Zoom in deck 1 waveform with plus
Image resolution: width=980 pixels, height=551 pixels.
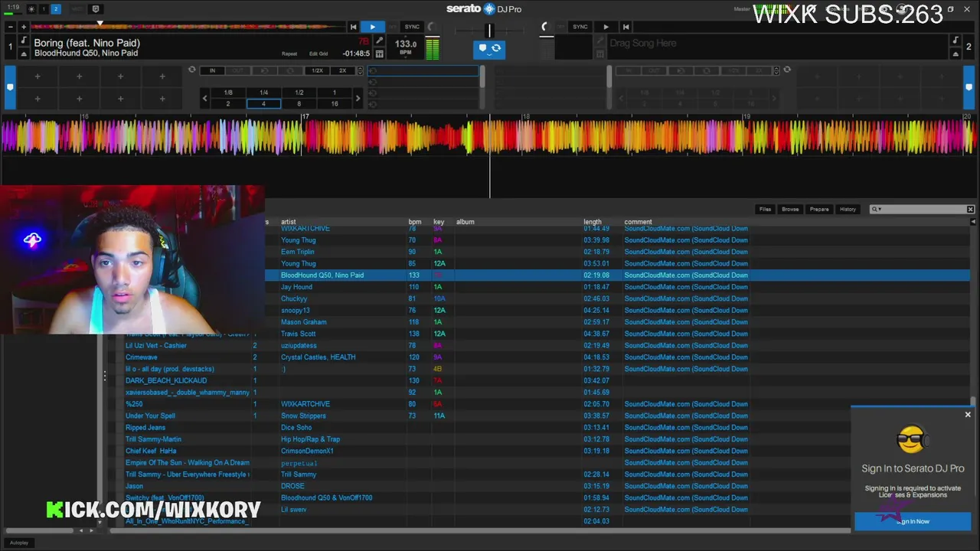pyautogui.click(x=23, y=27)
